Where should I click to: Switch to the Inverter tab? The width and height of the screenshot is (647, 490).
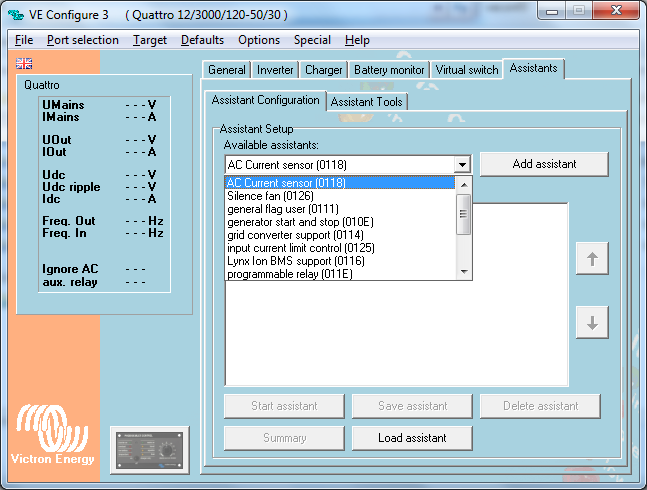[275, 70]
